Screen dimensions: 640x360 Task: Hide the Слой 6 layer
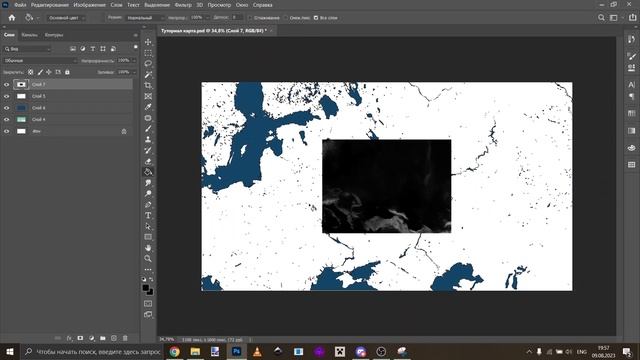pos(7,108)
